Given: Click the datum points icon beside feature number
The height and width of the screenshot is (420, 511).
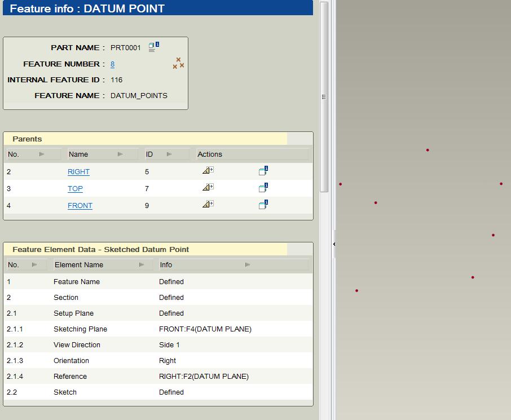Looking at the screenshot, I should (178, 63).
